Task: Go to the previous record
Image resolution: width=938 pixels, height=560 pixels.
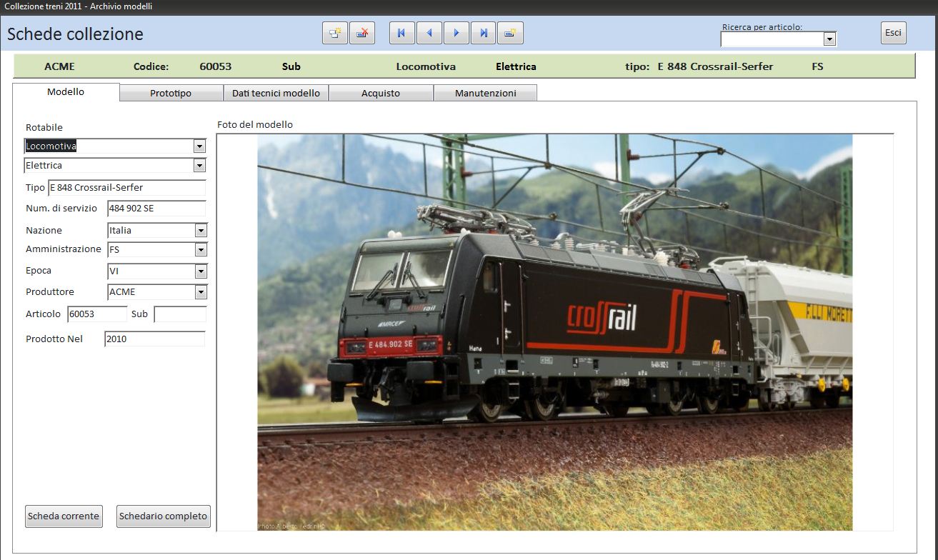Action: coord(429,33)
